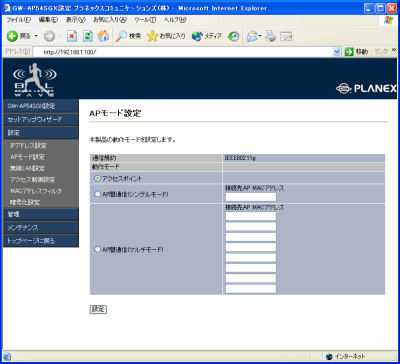This screenshot has width=400, height=364.
Task: Open Favorites (お気に入り) star button
Action: (166, 36)
